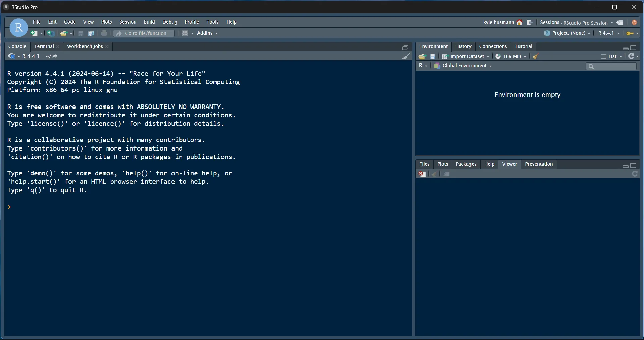Image resolution: width=644 pixels, height=340 pixels.
Task: Open the Import Dataset dropdown
Action: point(465,56)
